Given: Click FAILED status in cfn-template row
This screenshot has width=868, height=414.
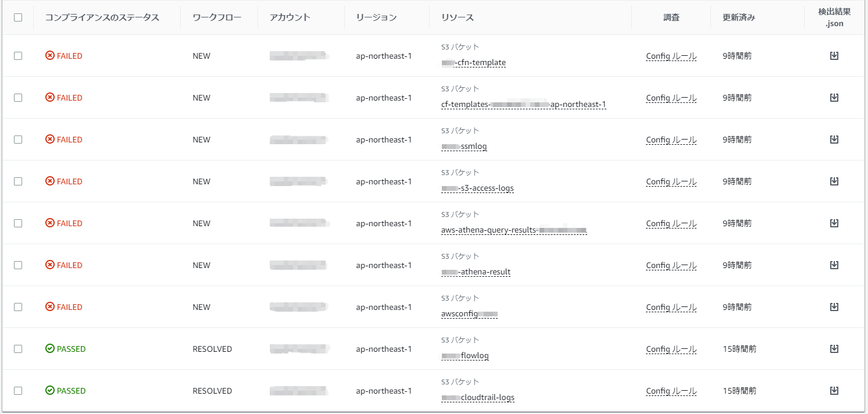Looking at the screenshot, I should tap(64, 56).
